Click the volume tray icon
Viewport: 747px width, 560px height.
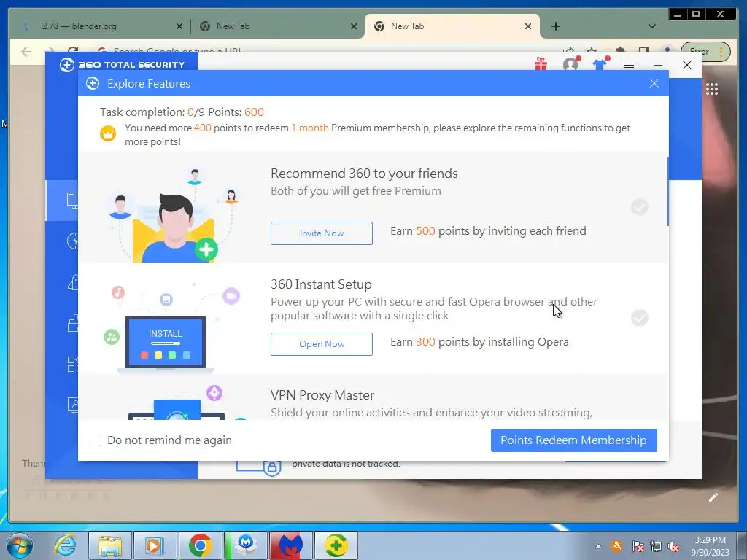pos(673,547)
